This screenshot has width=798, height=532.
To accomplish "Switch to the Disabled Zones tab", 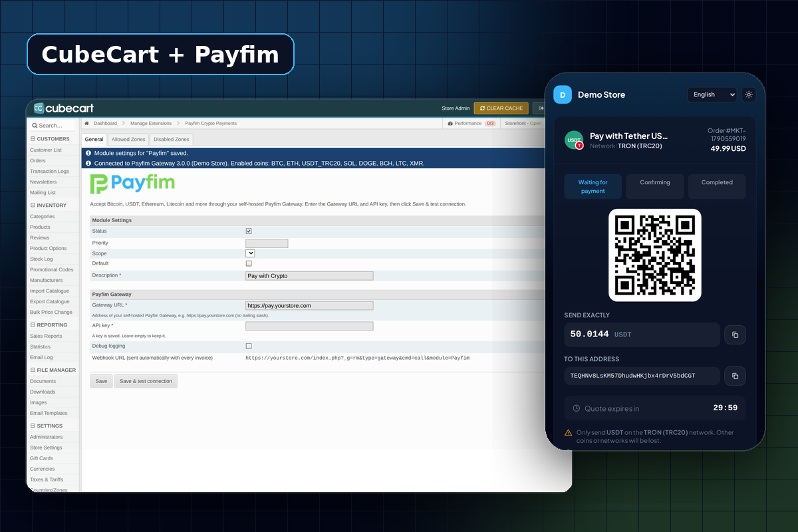I will click(172, 140).
